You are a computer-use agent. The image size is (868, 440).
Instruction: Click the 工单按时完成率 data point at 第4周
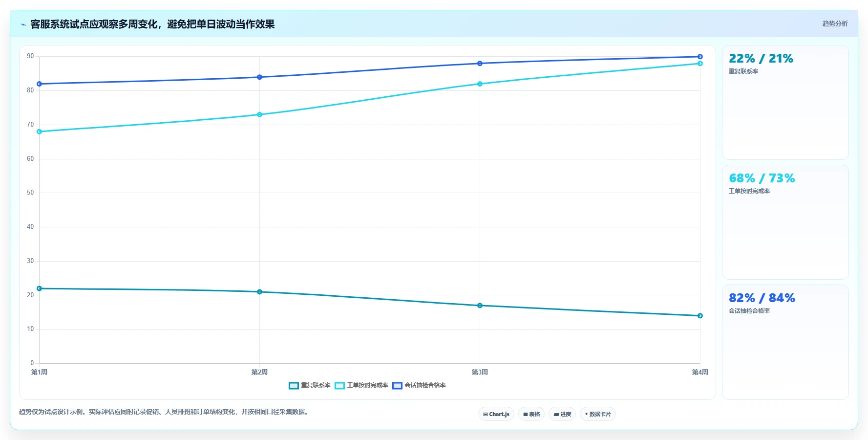coord(700,64)
